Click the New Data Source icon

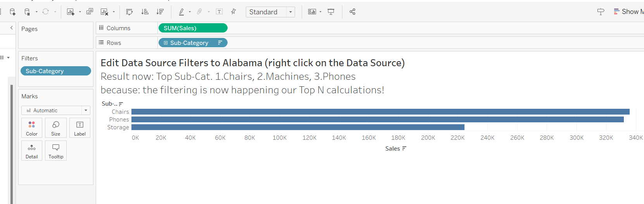coord(12,12)
